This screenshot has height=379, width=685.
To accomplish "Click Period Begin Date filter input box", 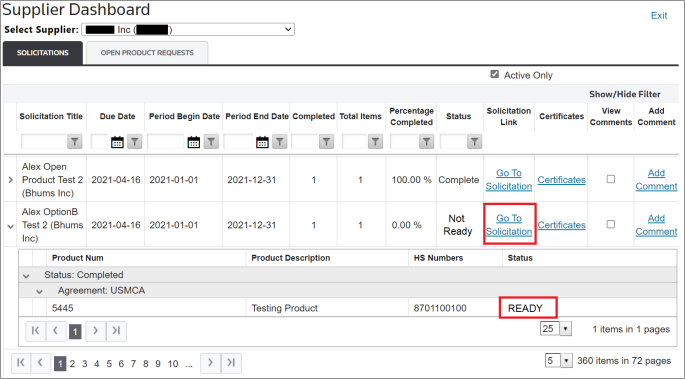I will point(166,141).
